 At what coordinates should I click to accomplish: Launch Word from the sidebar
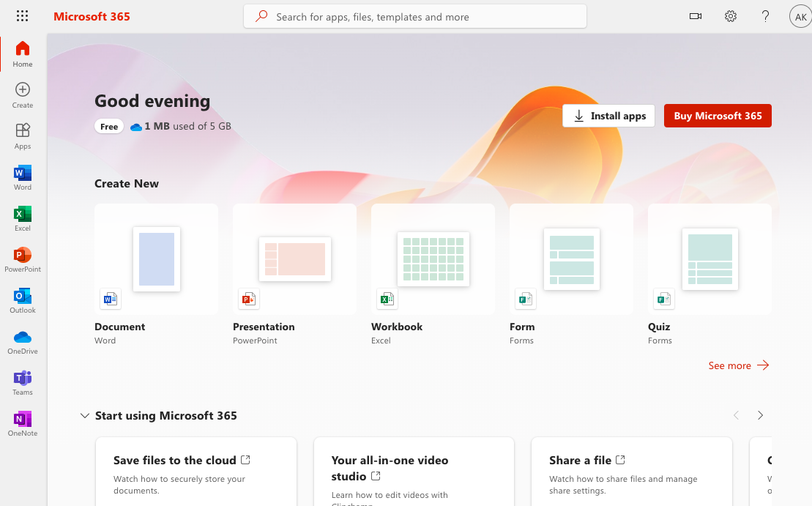23,177
